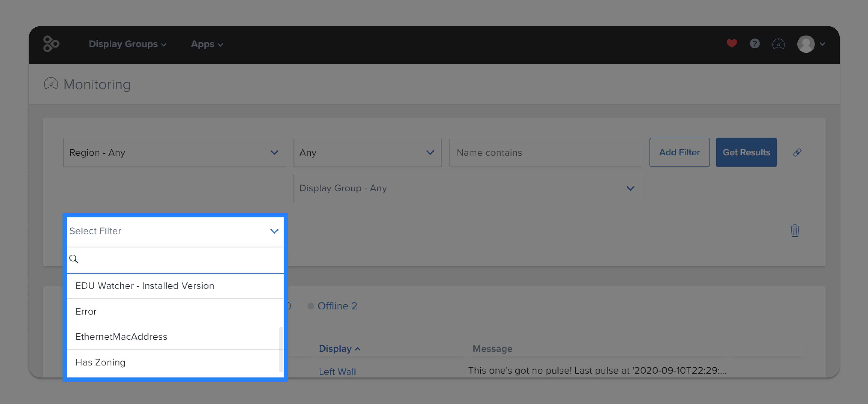Click the filter list scrollbar
Image resolution: width=868 pixels, height=404 pixels.
(x=281, y=349)
